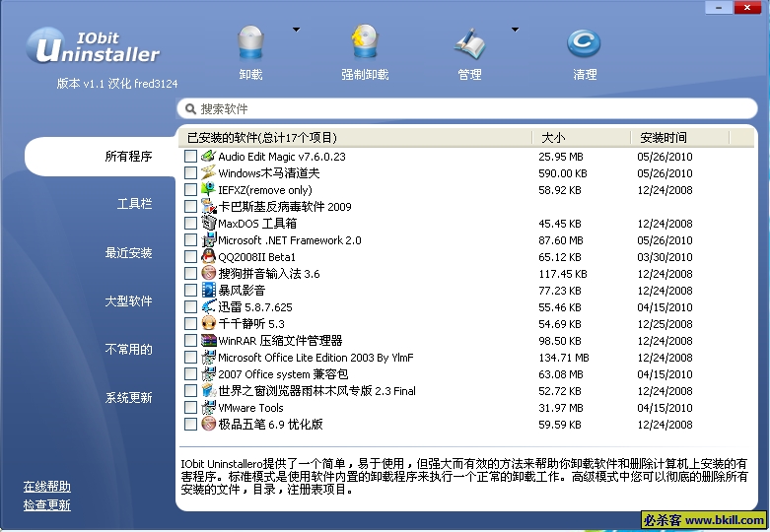Close the IObit Uninstaller window
The height and width of the screenshot is (532, 770).
pyautogui.click(x=747, y=7)
